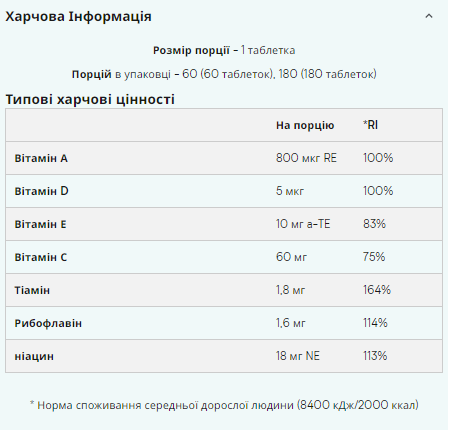
Task: Select the Розмір порції serving size text
Action: (224, 50)
